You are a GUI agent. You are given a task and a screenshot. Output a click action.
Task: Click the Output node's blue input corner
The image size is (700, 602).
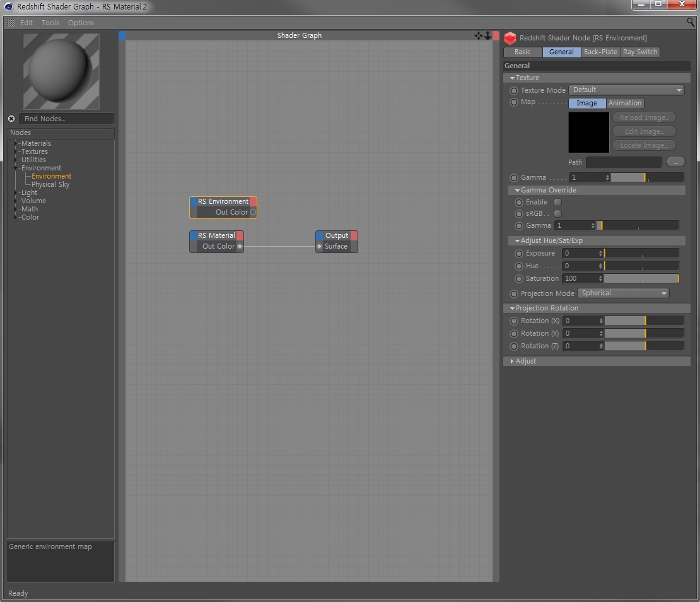[x=320, y=235]
